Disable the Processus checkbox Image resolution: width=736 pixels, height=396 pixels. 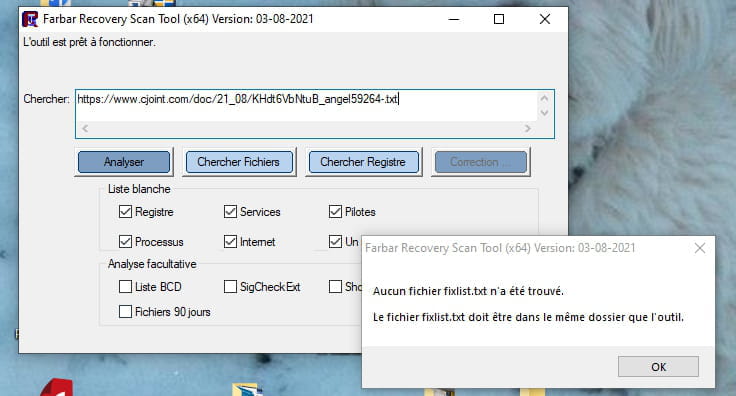[125, 242]
